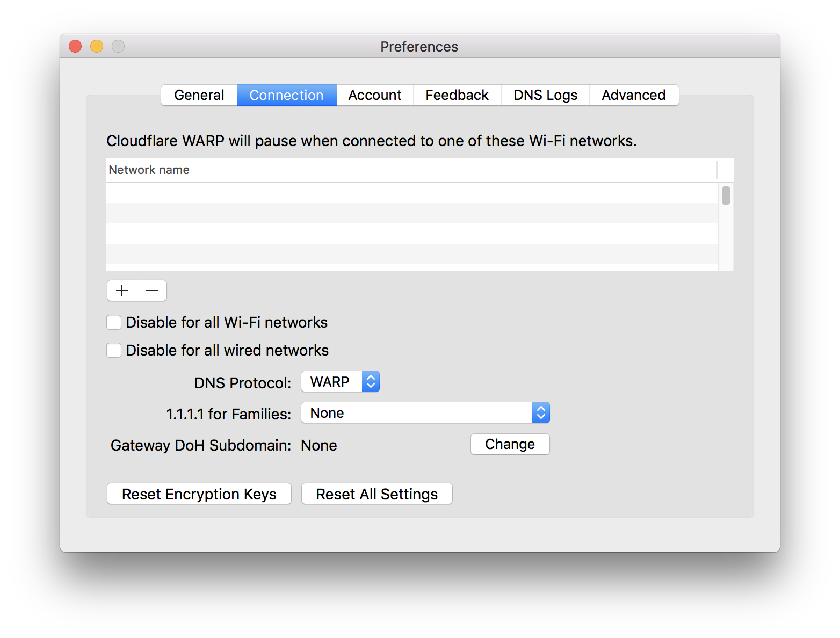
Task: Add a Wi-Fi network with the plus button
Action: [x=122, y=291]
